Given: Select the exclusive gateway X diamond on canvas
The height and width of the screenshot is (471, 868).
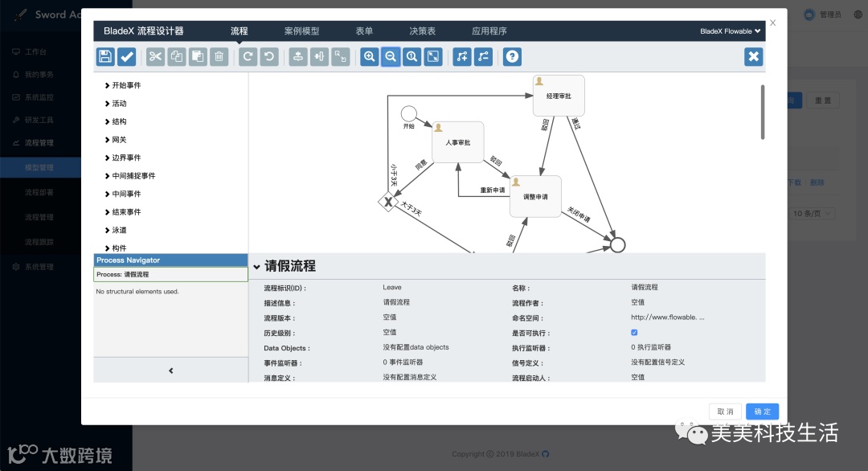Looking at the screenshot, I should pos(388,202).
